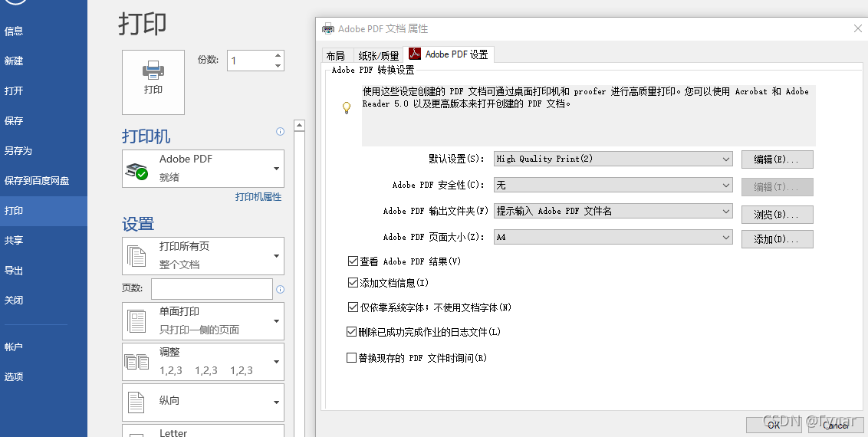Click 浏览(B) browse button
The width and height of the screenshot is (868, 437).
click(x=778, y=215)
